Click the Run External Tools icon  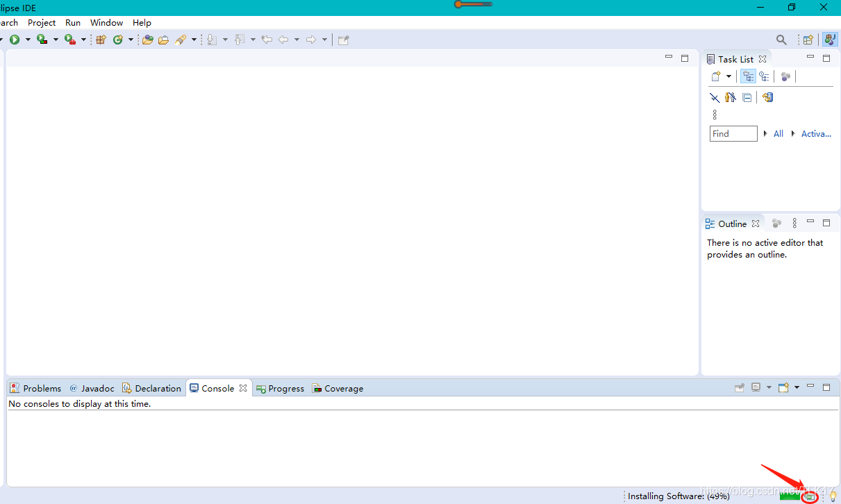tap(69, 40)
